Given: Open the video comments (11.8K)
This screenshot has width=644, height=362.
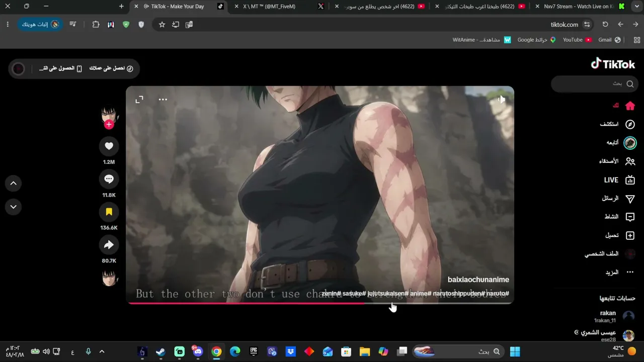Looking at the screenshot, I should click(x=109, y=179).
